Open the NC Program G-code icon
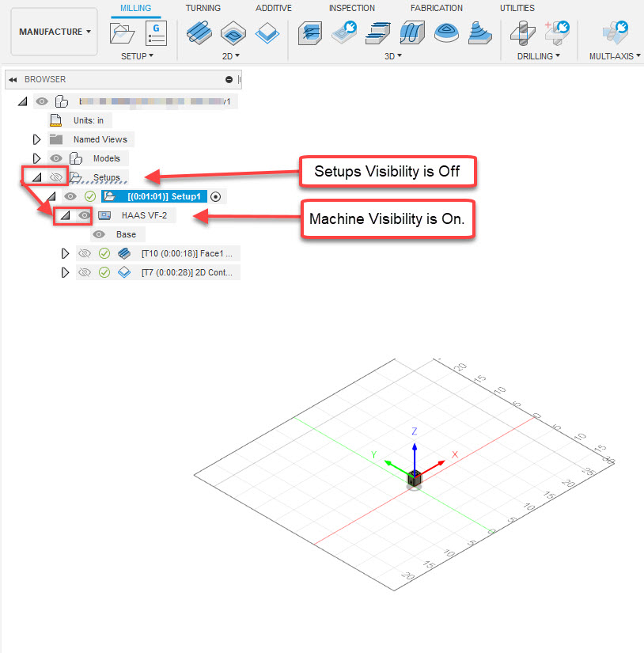Viewport: 644px width, 653px height. [156, 33]
